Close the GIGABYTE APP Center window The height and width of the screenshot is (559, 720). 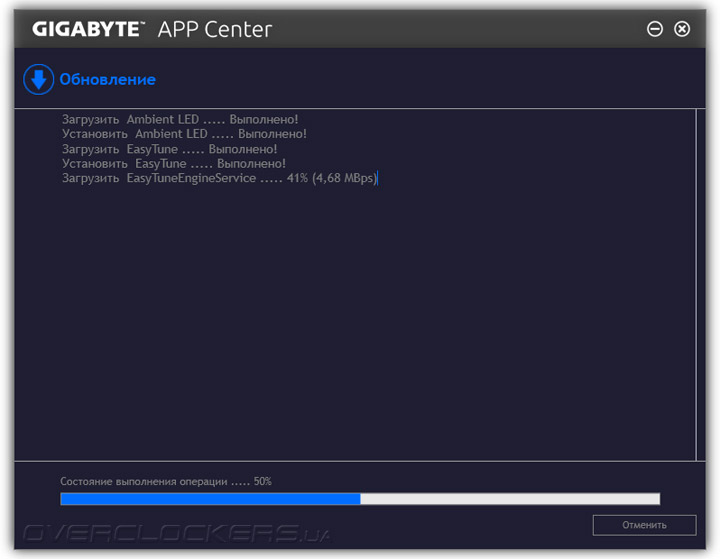point(682,29)
